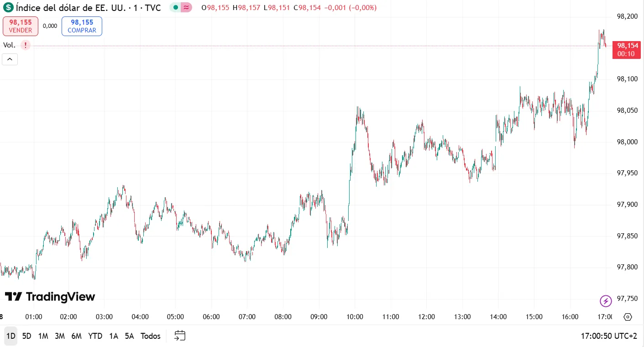Click the purple lightning bolt icon
644x347 pixels.
pos(606,301)
